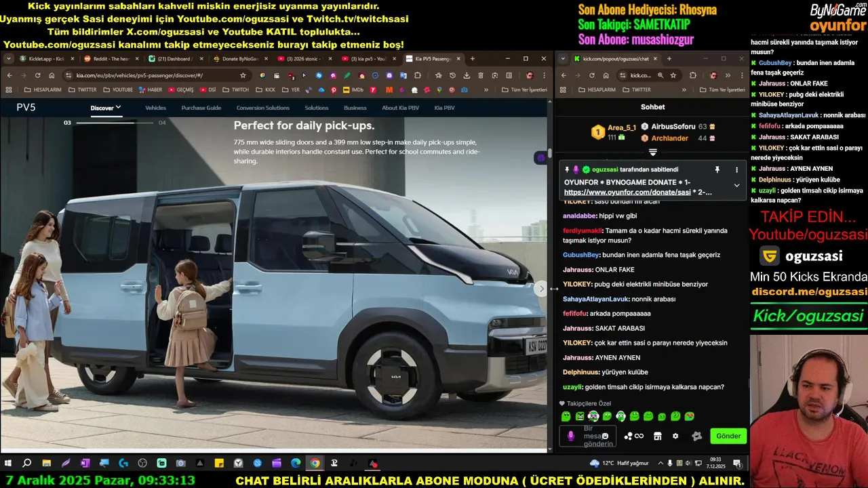Expand the pinned message chevron

(736, 185)
